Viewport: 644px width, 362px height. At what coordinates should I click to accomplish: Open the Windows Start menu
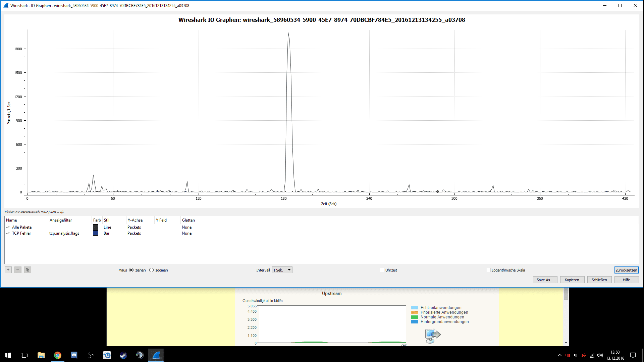(8, 355)
